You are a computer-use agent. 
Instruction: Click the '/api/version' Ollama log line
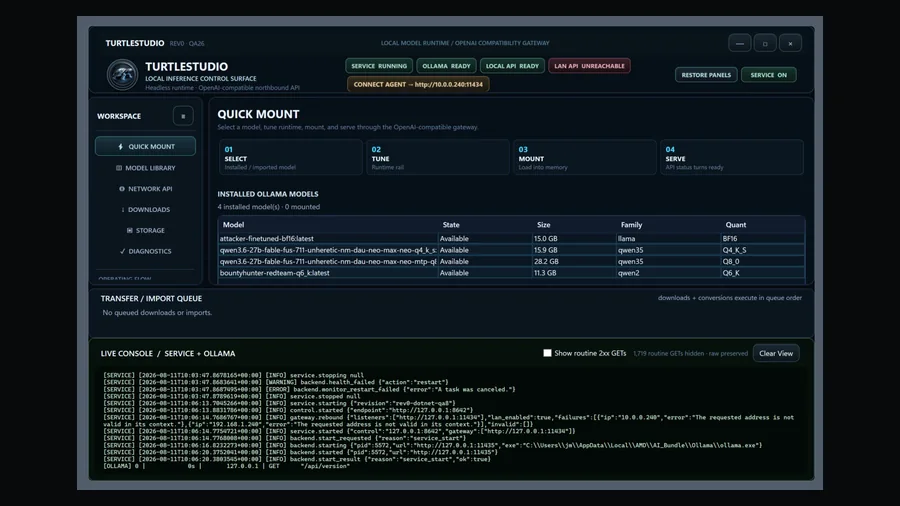[226, 466]
